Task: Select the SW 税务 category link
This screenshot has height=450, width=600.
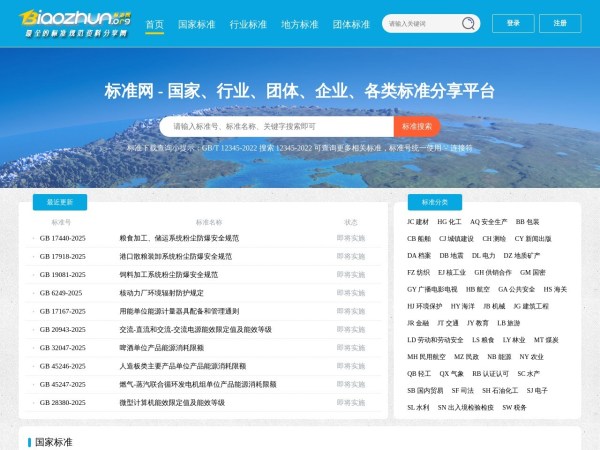Action: tap(514, 408)
